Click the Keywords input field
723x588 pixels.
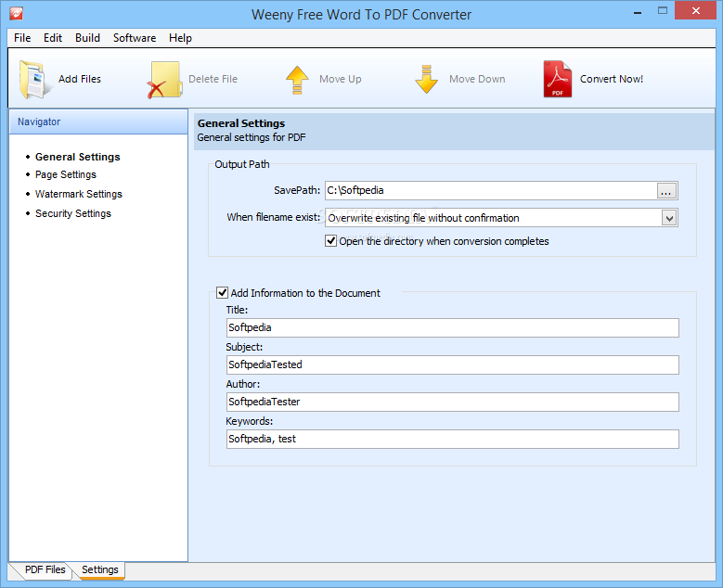[x=452, y=440]
